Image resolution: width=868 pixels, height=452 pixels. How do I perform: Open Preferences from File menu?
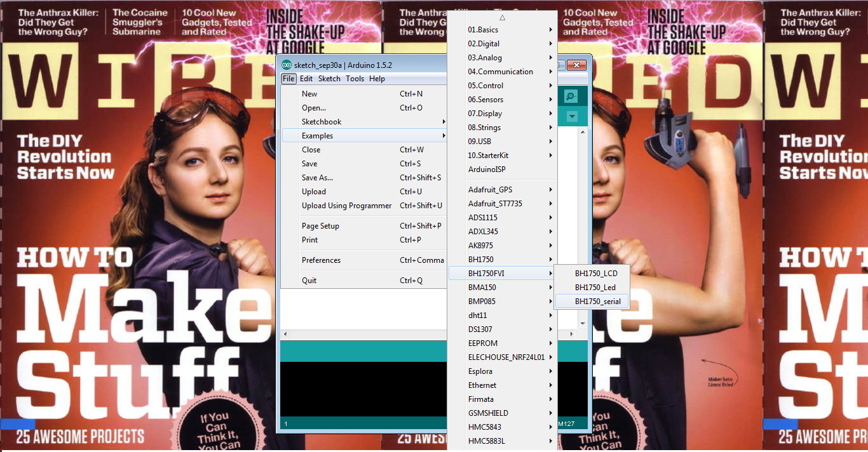364,260
